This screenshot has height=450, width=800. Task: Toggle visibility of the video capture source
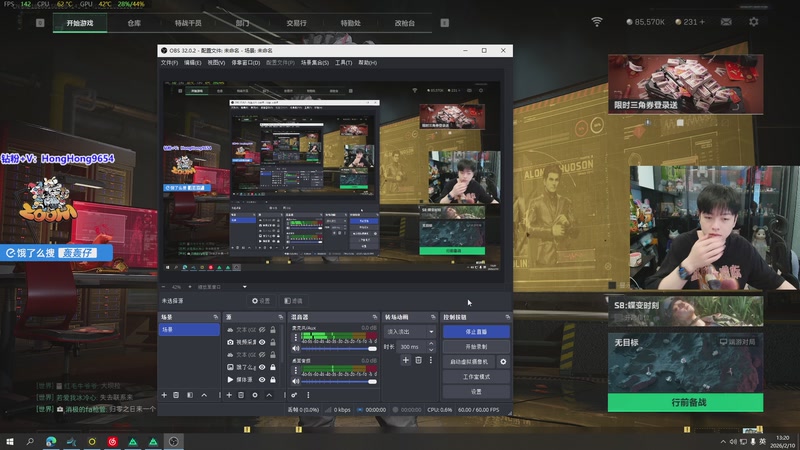(262, 342)
